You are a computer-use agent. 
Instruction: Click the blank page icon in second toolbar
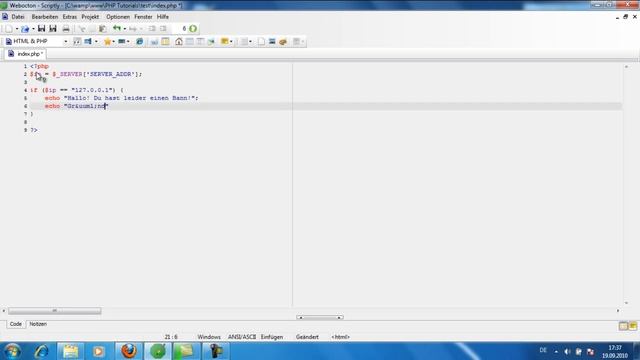click(x=261, y=41)
